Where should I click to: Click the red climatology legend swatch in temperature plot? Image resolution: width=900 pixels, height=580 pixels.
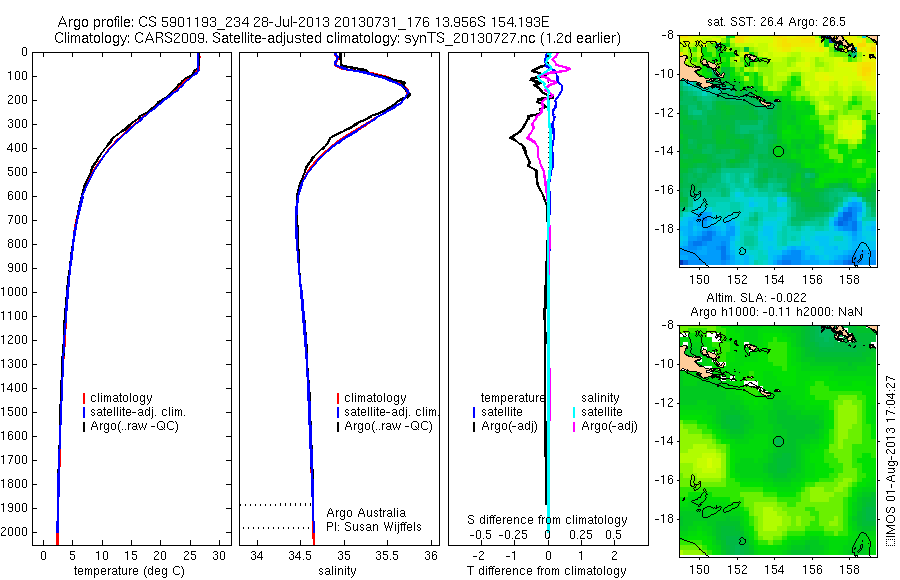pyautogui.click(x=84, y=398)
